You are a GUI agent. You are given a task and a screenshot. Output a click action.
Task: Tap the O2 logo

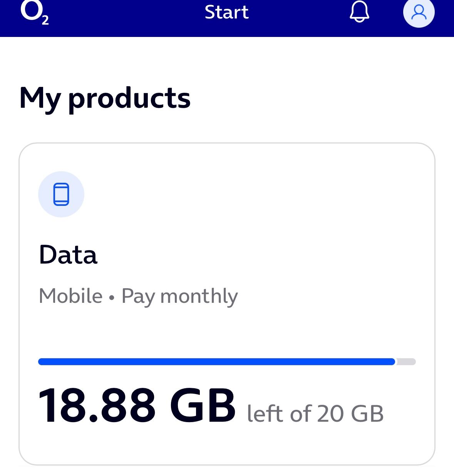pos(34,13)
